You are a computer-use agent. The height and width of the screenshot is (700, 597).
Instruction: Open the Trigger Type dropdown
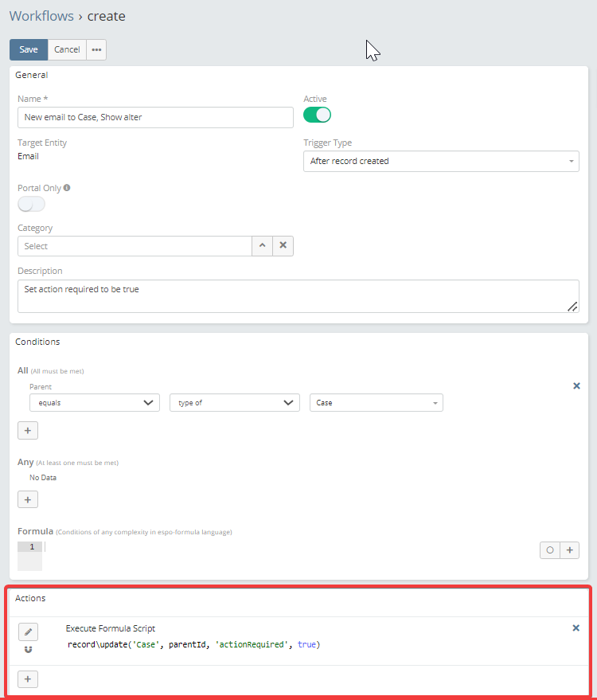click(x=441, y=161)
